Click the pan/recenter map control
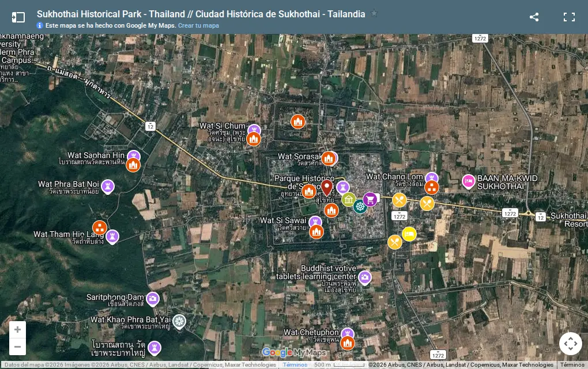This screenshot has height=369, width=588. [570, 344]
